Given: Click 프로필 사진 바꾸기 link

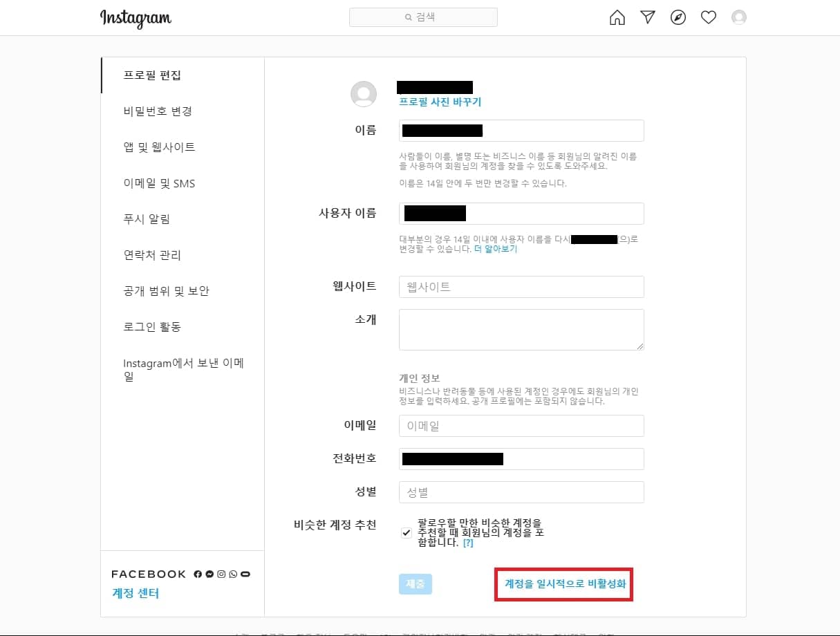Looking at the screenshot, I should [x=440, y=102].
